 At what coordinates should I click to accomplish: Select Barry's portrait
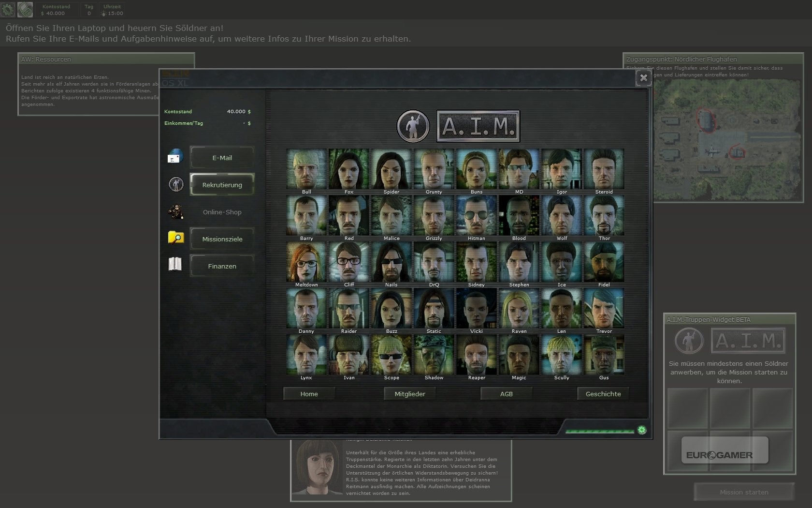point(306,215)
